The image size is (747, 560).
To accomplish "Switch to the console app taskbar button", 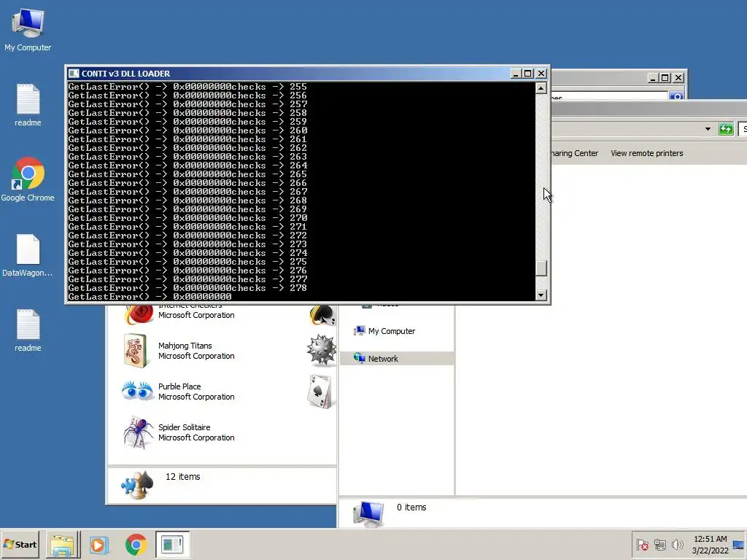I will click(172, 544).
